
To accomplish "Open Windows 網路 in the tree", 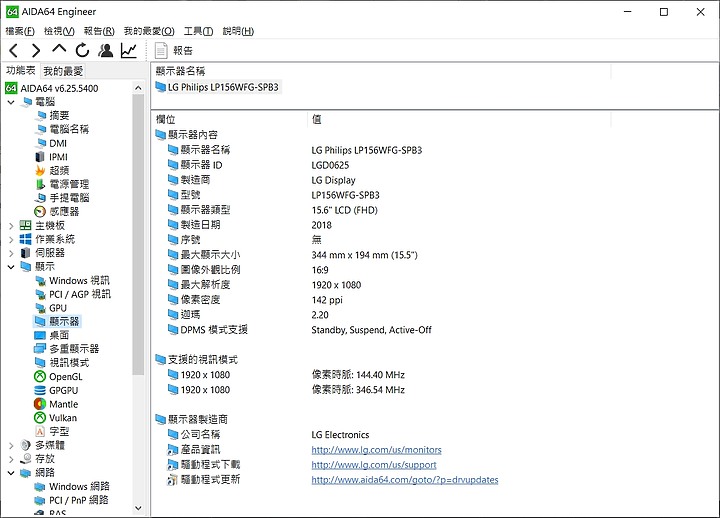I will (x=73, y=486).
